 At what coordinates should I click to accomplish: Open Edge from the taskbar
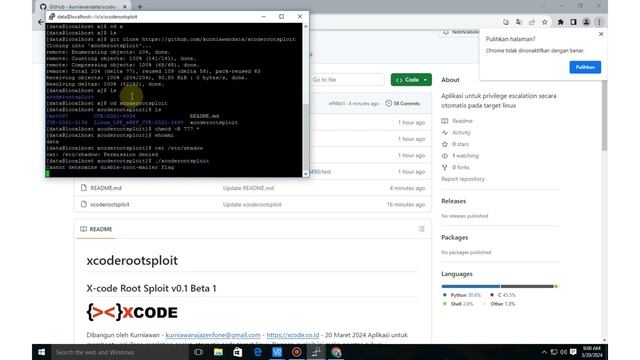[x=257, y=352]
